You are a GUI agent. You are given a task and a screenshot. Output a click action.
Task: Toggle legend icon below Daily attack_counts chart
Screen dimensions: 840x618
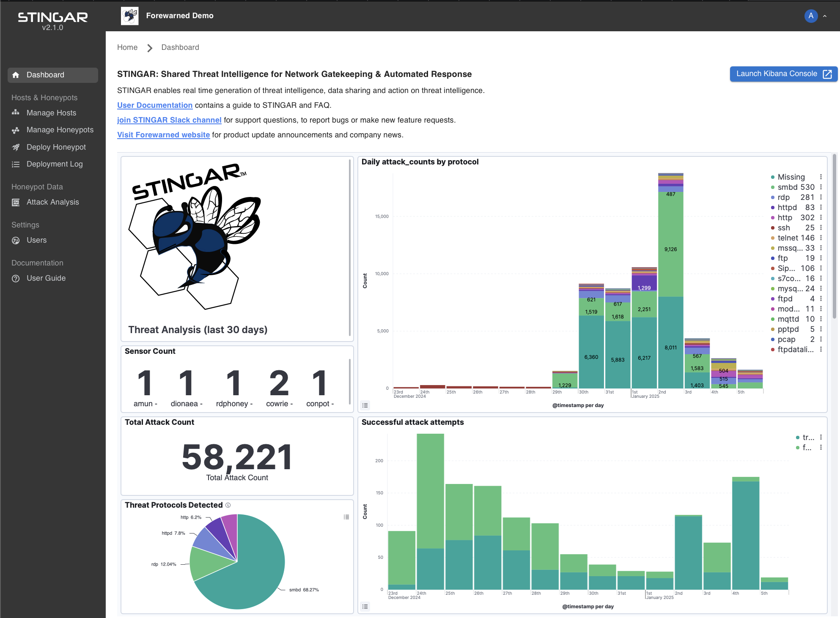click(365, 405)
